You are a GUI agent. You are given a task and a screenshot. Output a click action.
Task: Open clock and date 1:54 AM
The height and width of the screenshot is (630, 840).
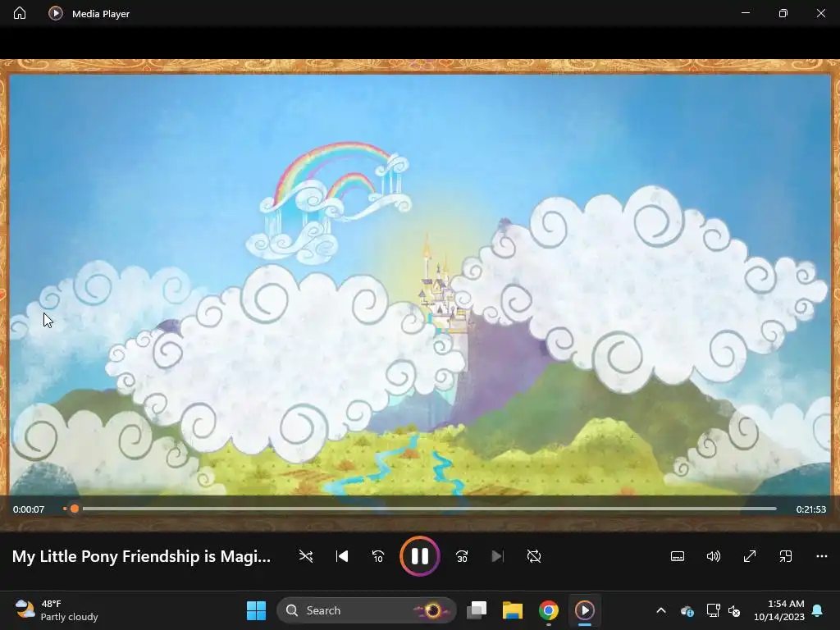779,610
